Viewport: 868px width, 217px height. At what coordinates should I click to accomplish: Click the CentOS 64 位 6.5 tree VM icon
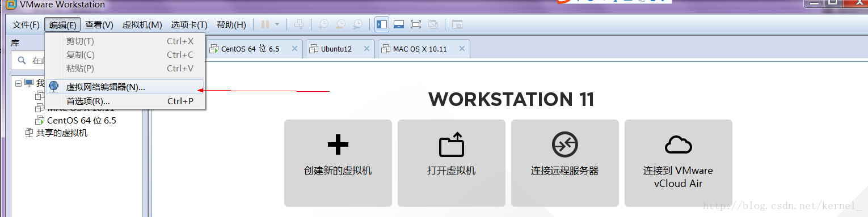(x=40, y=120)
